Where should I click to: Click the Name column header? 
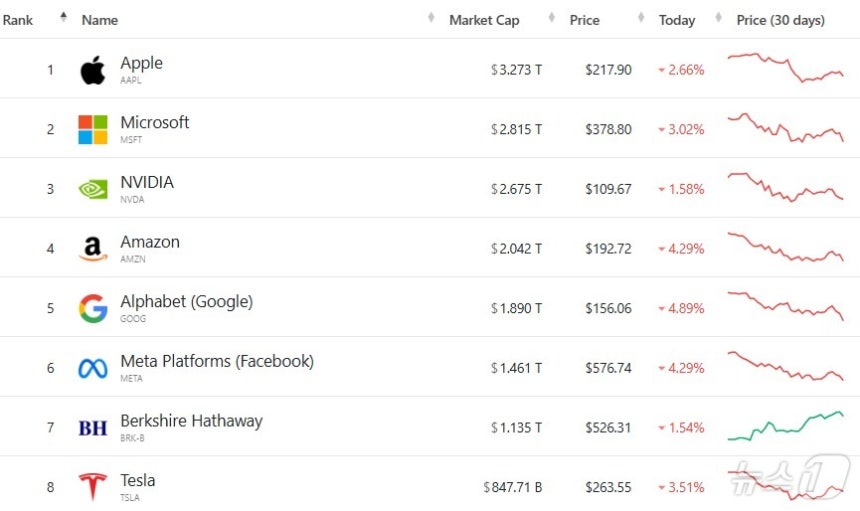tap(100, 20)
